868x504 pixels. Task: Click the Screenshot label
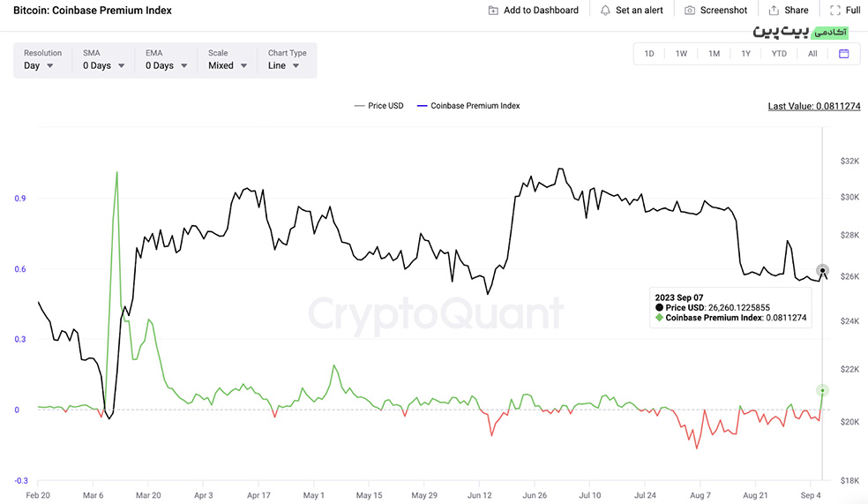(x=723, y=11)
